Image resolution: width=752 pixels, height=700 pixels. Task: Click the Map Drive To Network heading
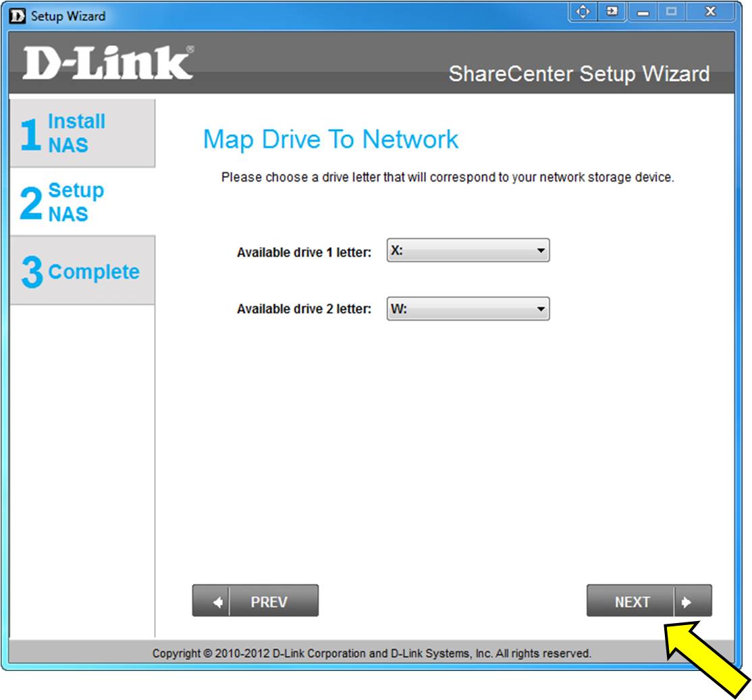tap(331, 140)
